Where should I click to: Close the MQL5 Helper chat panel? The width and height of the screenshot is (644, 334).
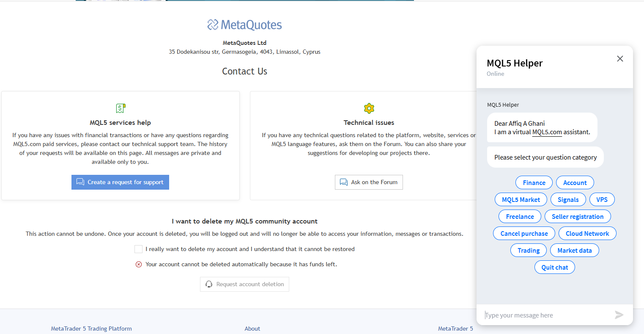[x=620, y=59]
